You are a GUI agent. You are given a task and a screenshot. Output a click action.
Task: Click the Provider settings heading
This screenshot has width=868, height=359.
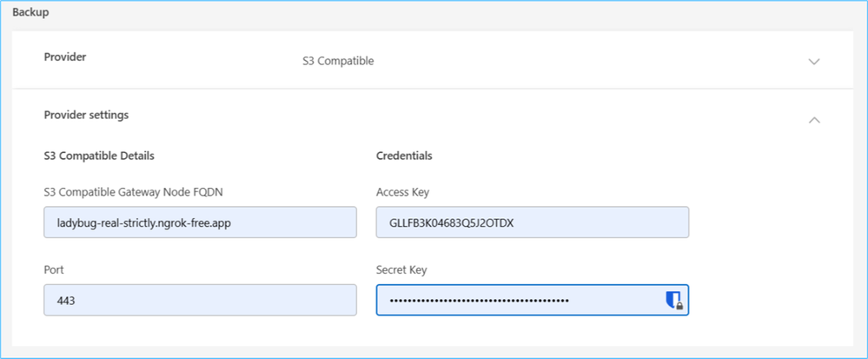click(86, 115)
